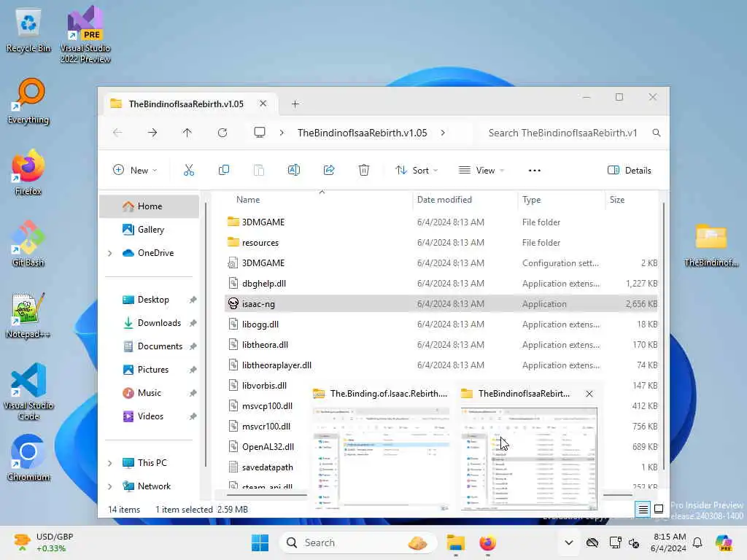Close TheBindinofIsaaRebirt preview thumbnail
This screenshot has width=747, height=560.
[x=589, y=394]
